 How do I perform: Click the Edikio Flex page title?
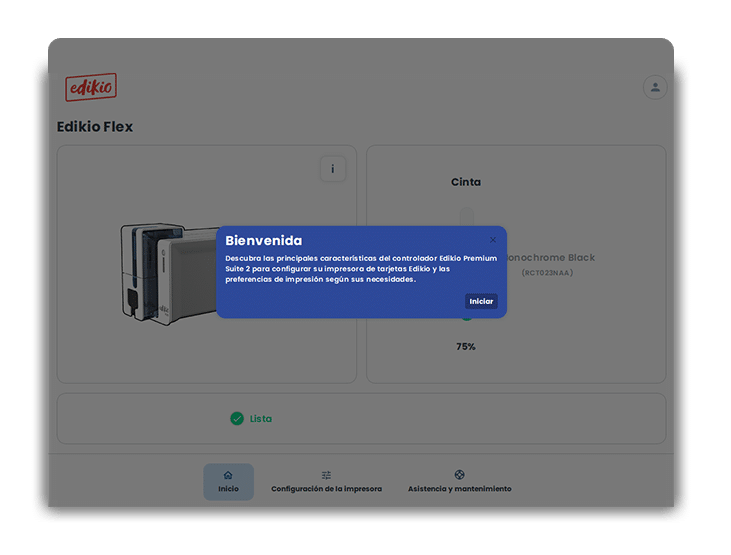[x=95, y=127]
